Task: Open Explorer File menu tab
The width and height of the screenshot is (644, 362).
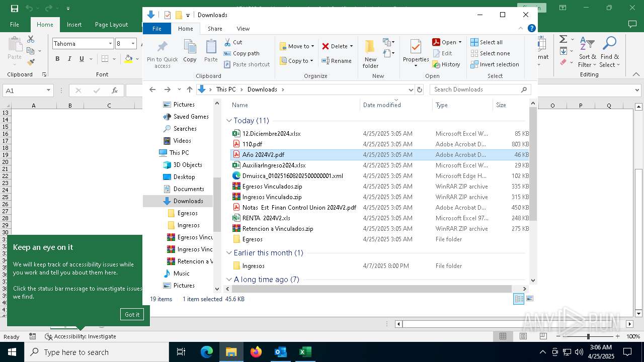Action: pyautogui.click(x=157, y=29)
